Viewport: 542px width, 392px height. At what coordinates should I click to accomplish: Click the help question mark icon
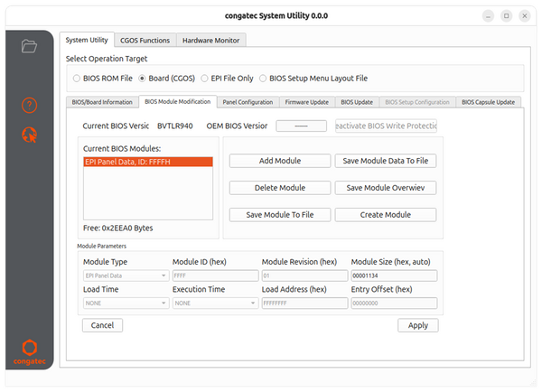29,106
